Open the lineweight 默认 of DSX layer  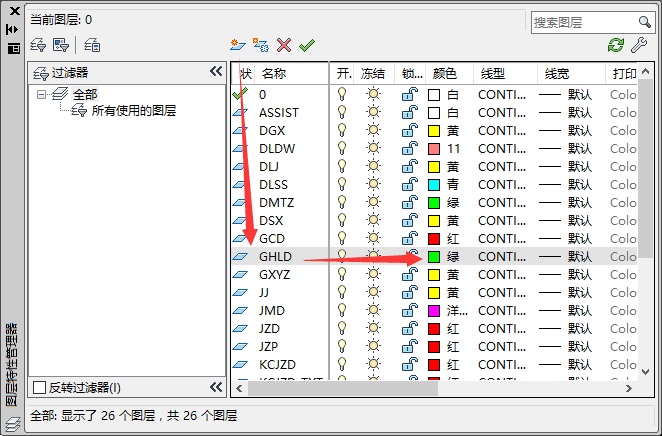pos(565,221)
